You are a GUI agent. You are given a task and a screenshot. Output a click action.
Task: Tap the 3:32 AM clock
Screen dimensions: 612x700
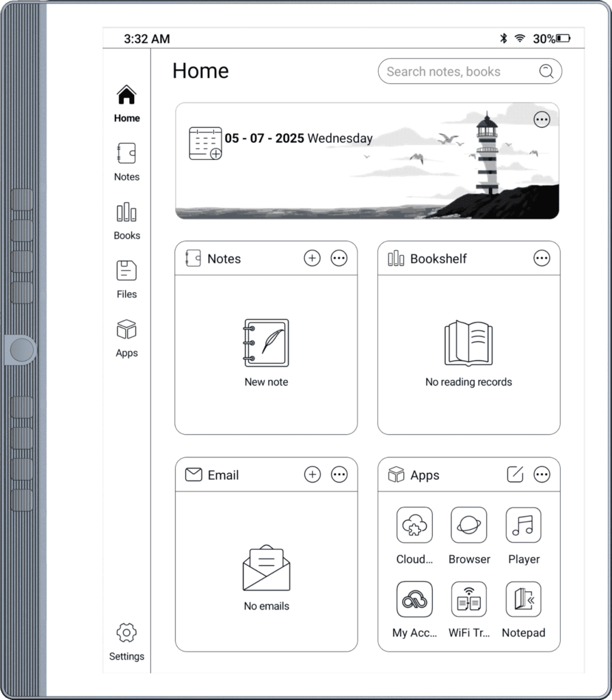pyautogui.click(x=147, y=39)
